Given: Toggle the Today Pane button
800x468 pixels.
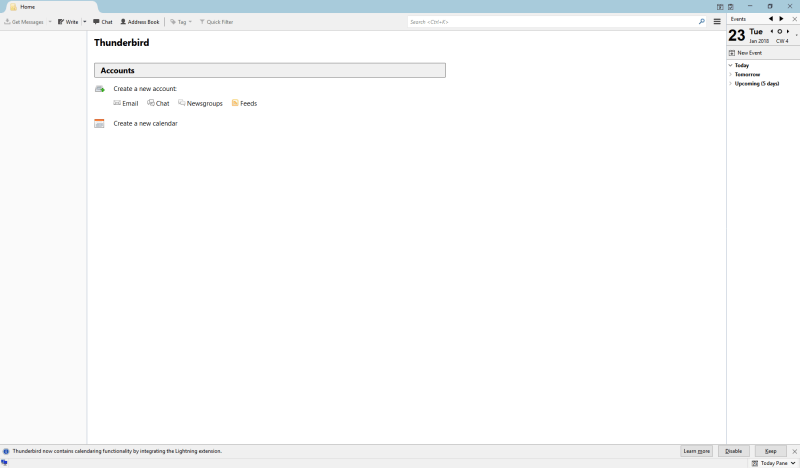Looking at the screenshot, I should click(x=770, y=463).
